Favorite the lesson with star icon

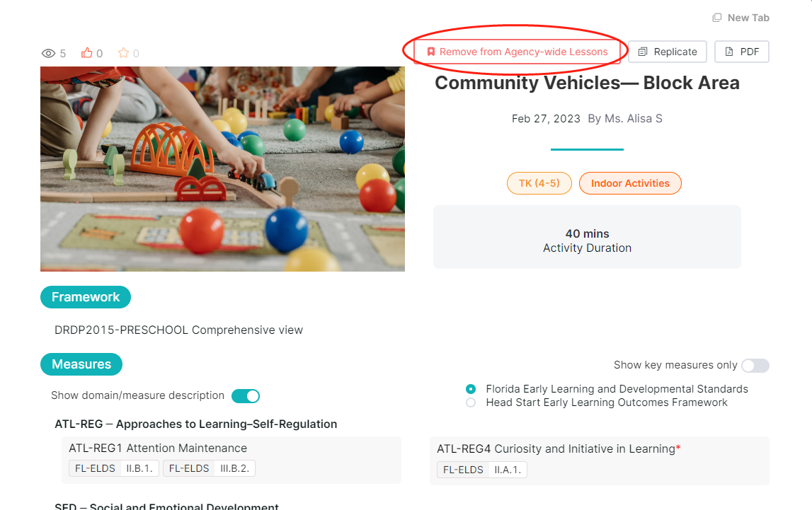pyautogui.click(x=123, y=53)
